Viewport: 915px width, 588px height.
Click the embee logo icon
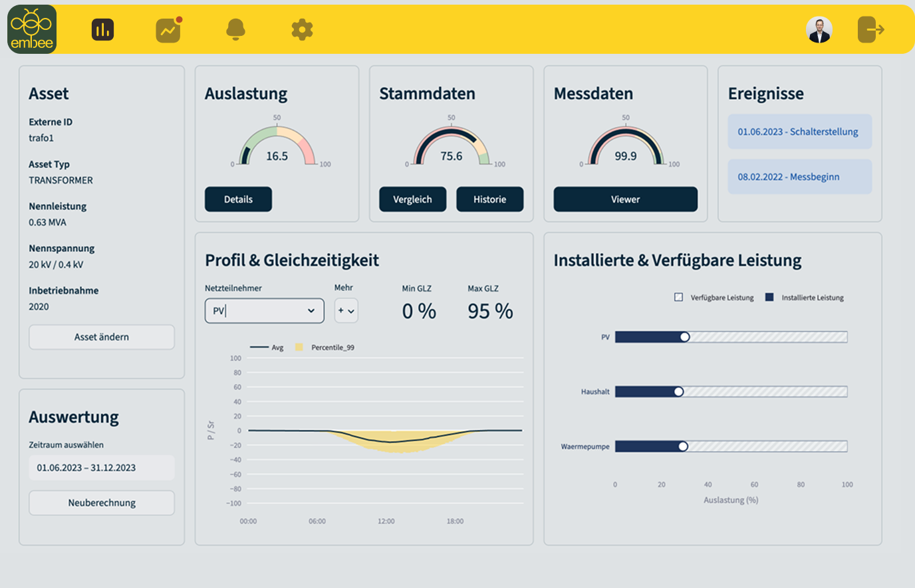coord(32,30)
